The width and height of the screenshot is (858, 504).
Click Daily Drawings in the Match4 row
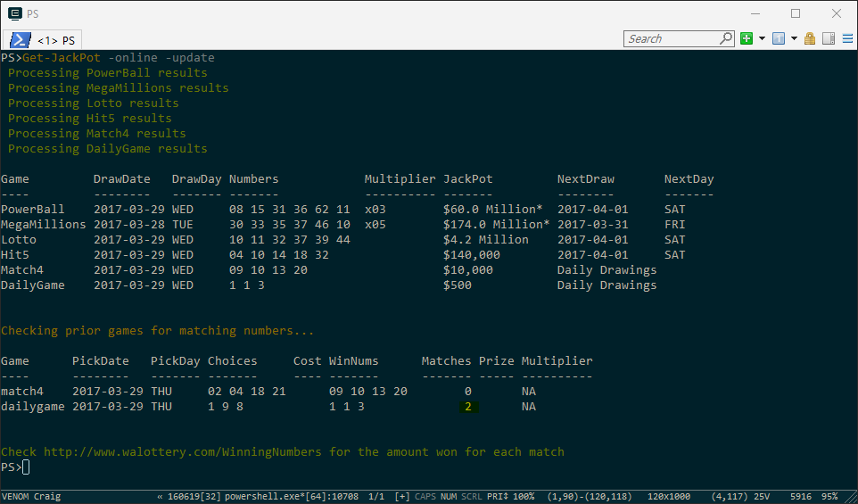tap(606, 270)
